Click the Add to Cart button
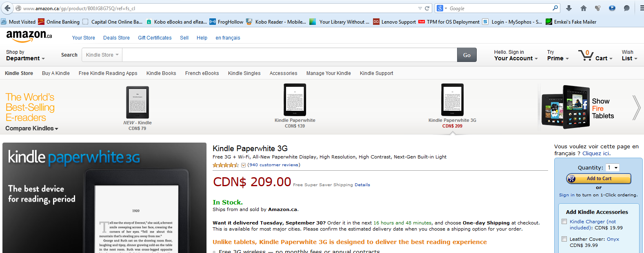Image resolution: width=644 pixels, height=253 pixels. coord(599,178)
